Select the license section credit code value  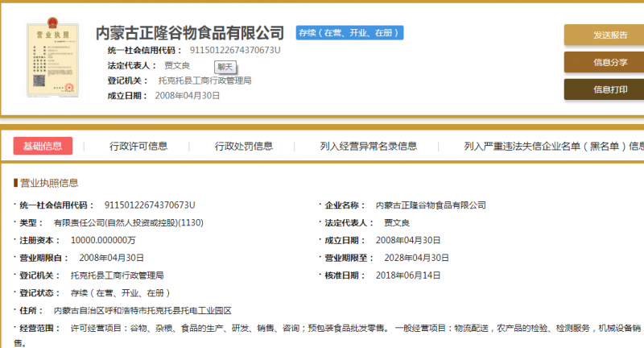[150, 205]
